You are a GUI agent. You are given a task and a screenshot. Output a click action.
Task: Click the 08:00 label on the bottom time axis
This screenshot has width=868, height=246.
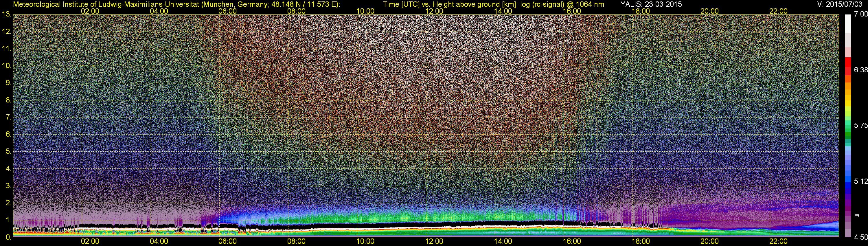click(x=296, y=241)
